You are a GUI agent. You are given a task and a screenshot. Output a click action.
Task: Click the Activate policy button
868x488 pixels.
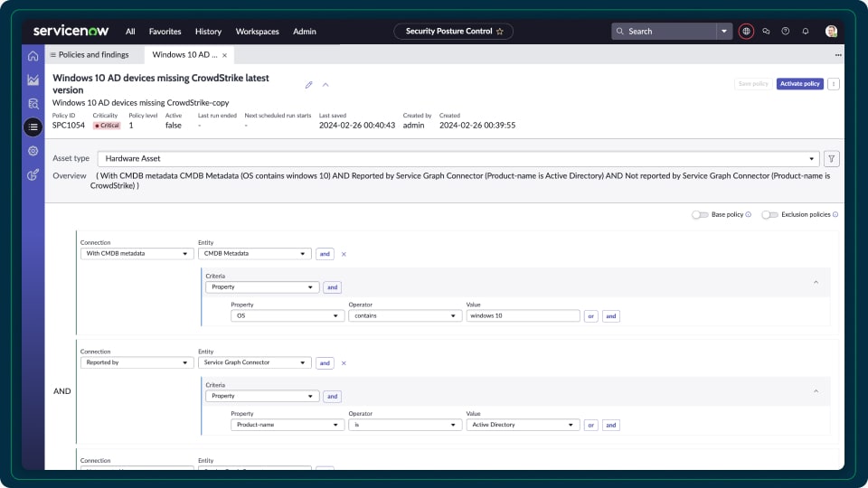pyautogui.click(x=799, y=84)
